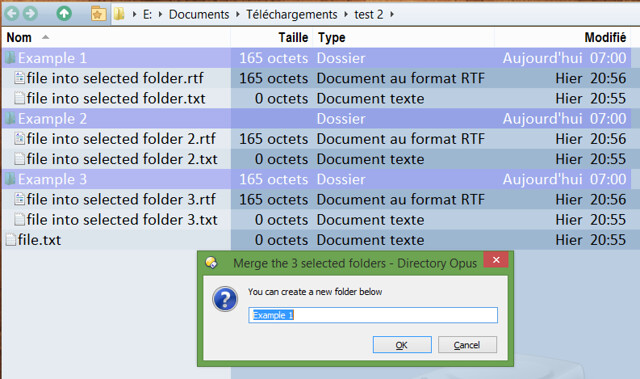Select file into selected folder.txt name
640x379 pixels.
[116, 98]
